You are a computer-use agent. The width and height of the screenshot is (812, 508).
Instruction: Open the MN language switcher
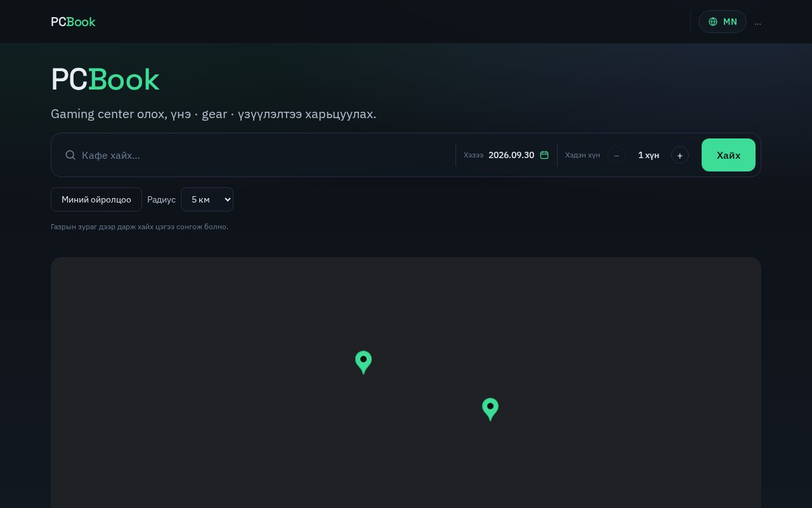point(723,22)
